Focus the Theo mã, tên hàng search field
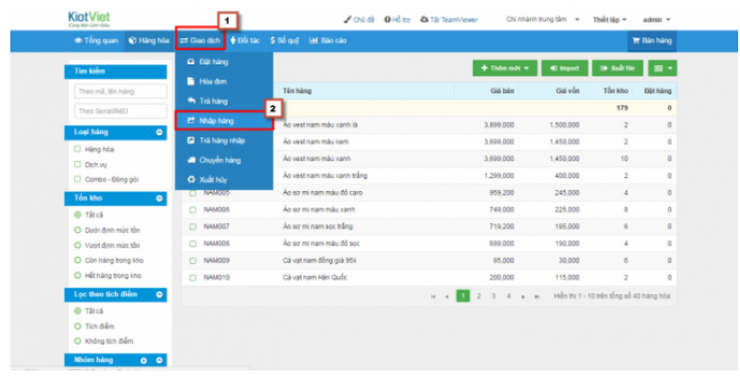This screenshot has height=376, width=740. (120, 92)
